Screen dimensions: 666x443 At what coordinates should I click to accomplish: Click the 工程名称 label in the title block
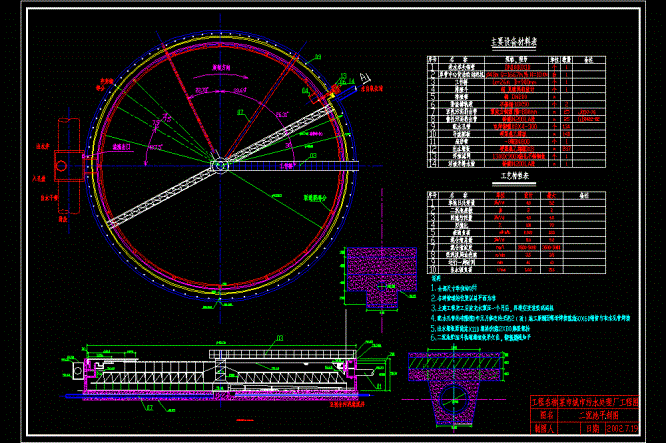[544, 402]
